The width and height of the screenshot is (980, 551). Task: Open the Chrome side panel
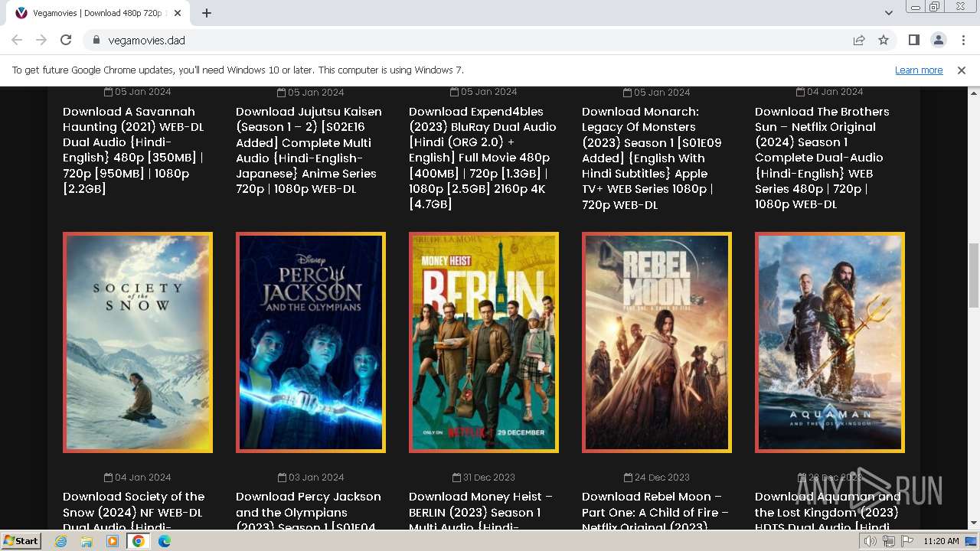[x=913, y=40]
